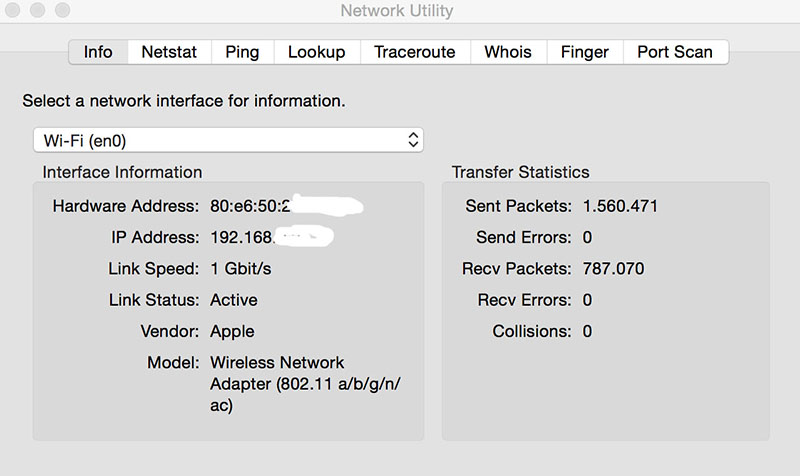800x476 pixels.
Task: Click the Link Speed 1 Gbit/s value
Action: (241, 269)
